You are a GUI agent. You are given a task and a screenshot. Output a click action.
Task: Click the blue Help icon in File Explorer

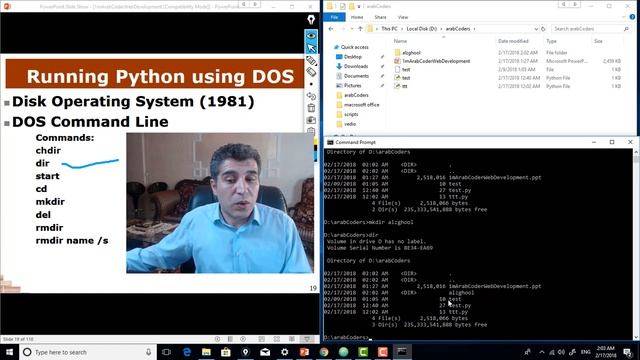(x=632, y=17)
